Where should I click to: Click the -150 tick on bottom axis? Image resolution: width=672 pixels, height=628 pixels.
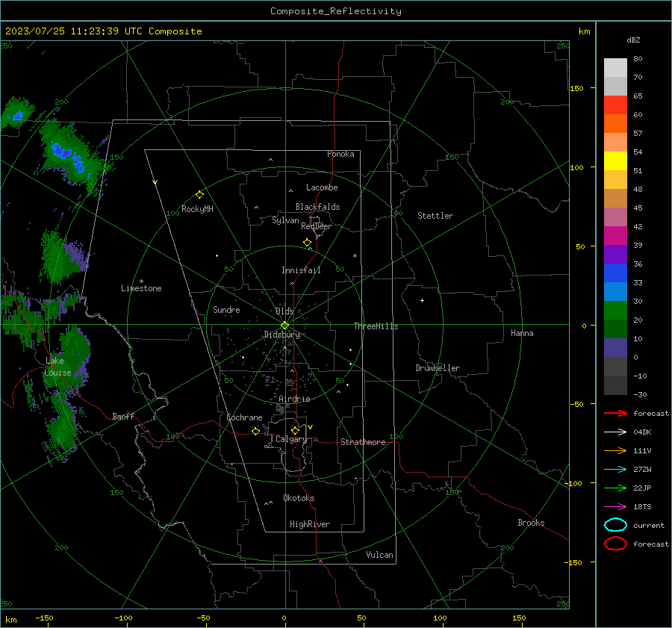click(44, 618)
